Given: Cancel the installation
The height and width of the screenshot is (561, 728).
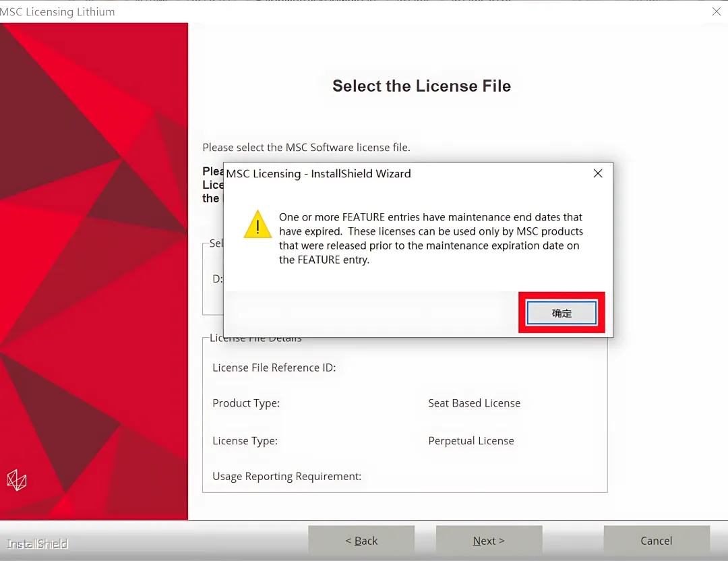Looking at the screenshot, I should (657, 541).
